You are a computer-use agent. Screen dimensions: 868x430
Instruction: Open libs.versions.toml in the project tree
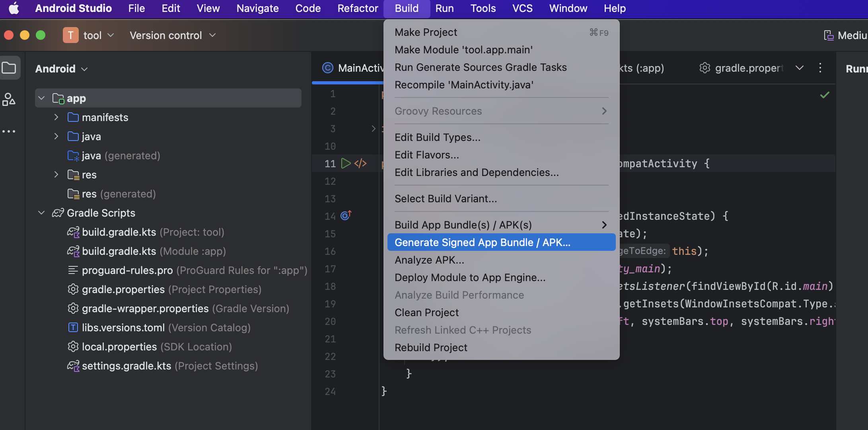point(123,328)
